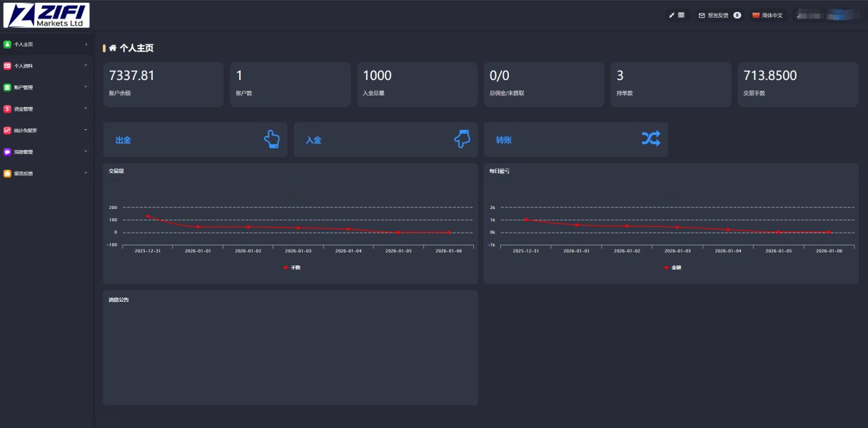Open the 简体中文 language dropdown

(767, 15)
